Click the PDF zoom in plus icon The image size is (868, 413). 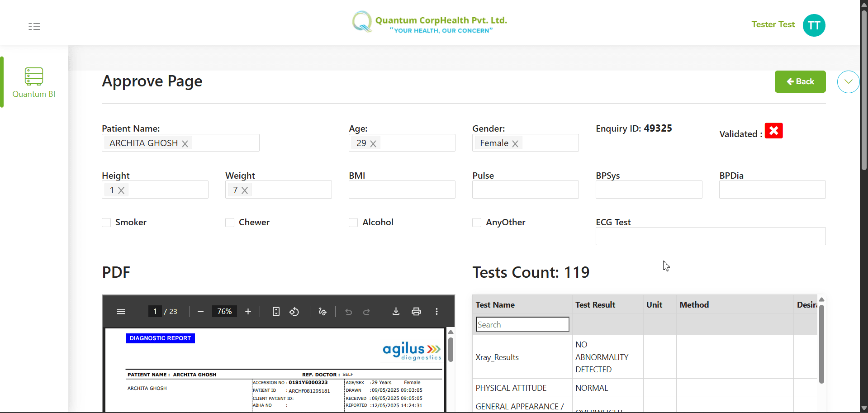click(248, 311)
